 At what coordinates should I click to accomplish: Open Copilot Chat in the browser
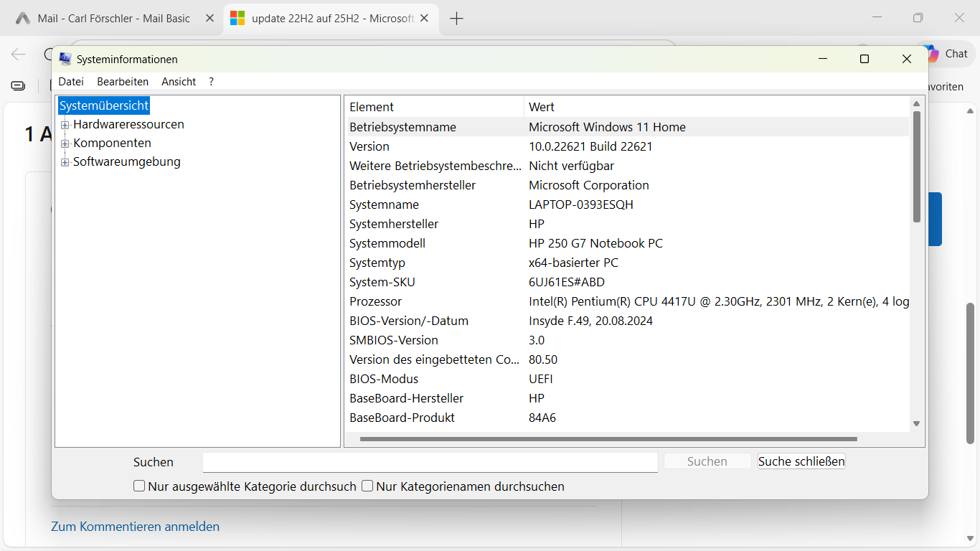pos(947,54)
